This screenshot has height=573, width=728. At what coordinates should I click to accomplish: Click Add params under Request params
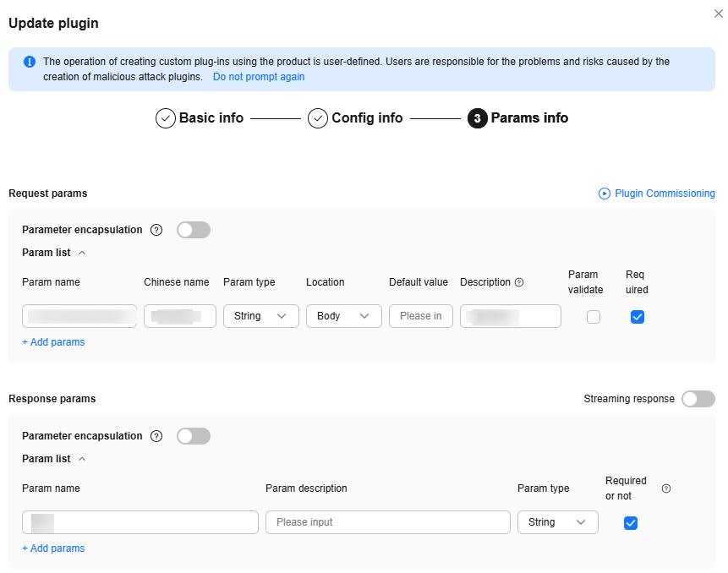pos(53,342)
